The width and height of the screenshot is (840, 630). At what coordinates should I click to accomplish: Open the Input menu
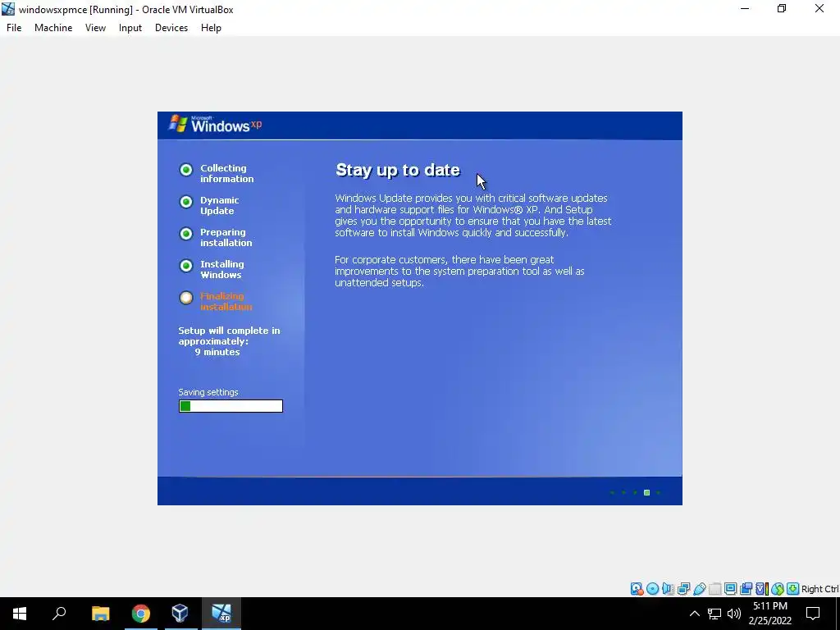pos(130,28)
